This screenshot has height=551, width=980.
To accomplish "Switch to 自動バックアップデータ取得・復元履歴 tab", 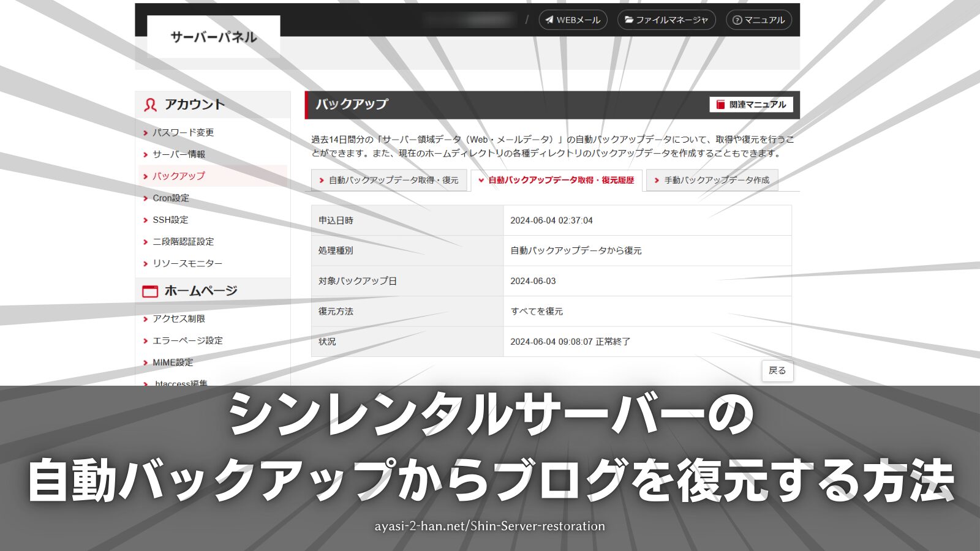I will point(556,180).
